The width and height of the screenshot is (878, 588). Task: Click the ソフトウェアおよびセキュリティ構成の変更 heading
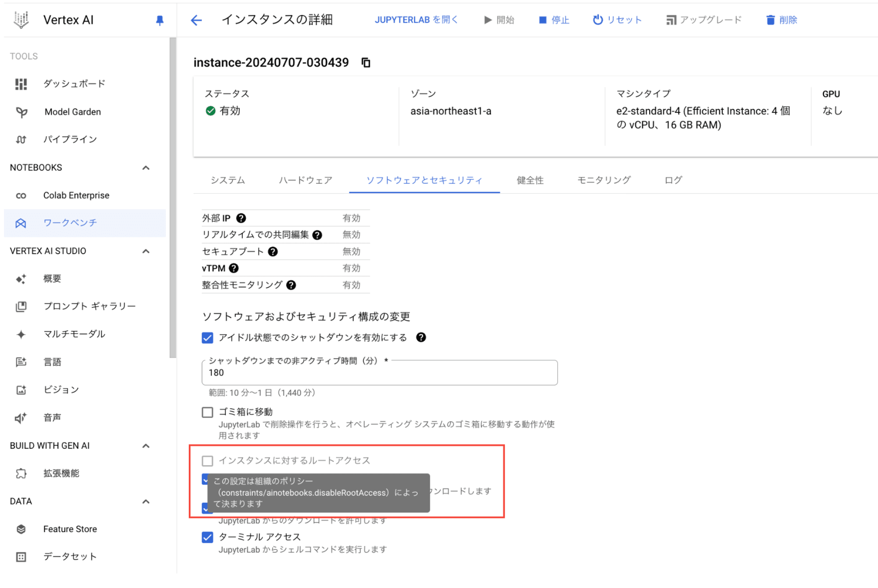(x=306, y=317)
